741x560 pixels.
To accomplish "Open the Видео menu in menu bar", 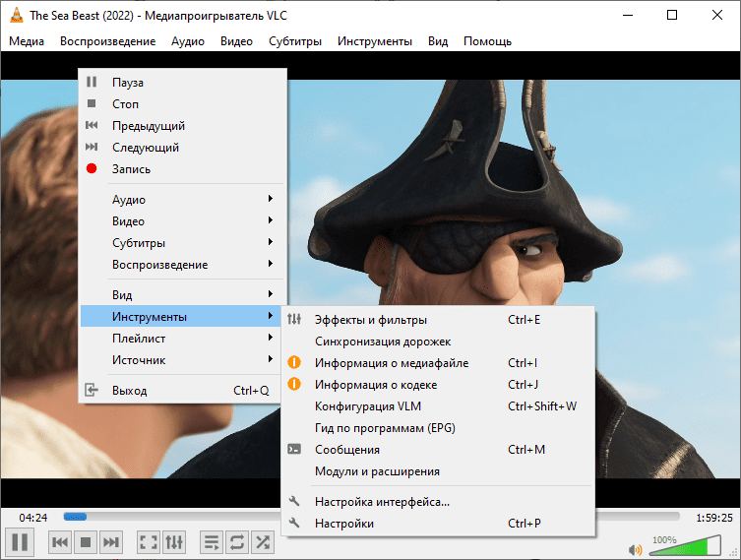I will pyautogui.click(x=236, y=41).
